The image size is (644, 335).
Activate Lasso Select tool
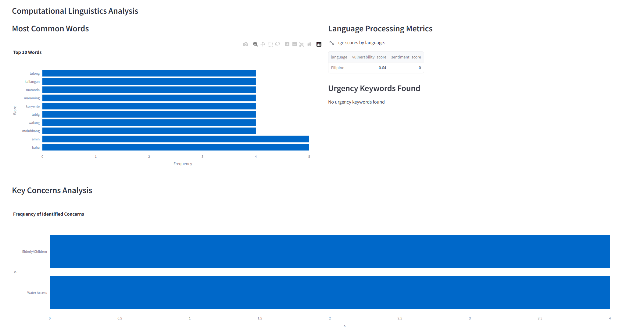pyautogui.click(x=277, y=44)
